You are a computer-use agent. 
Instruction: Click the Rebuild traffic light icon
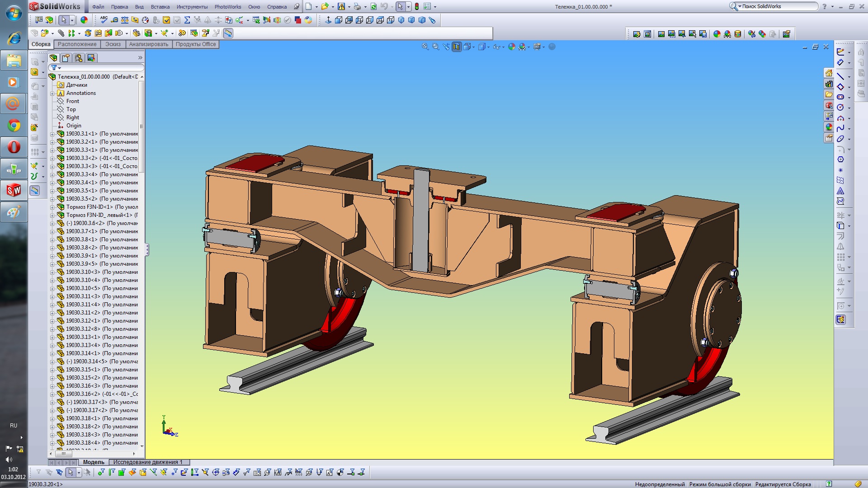tap(417, 6)
